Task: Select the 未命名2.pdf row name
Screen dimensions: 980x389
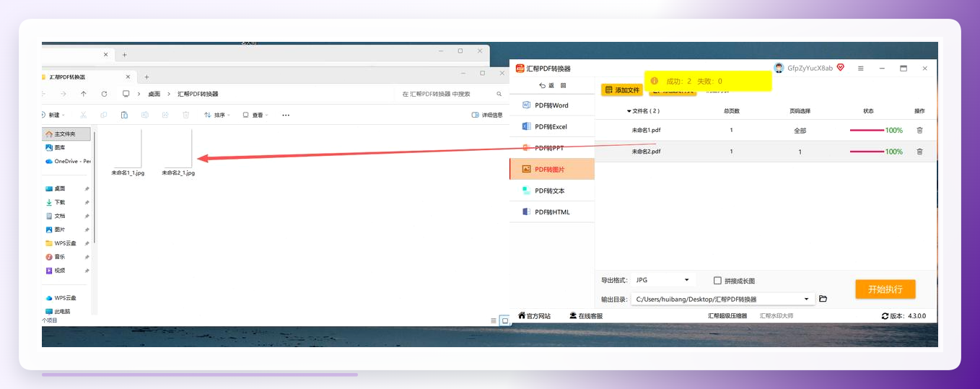Action: 646,152
